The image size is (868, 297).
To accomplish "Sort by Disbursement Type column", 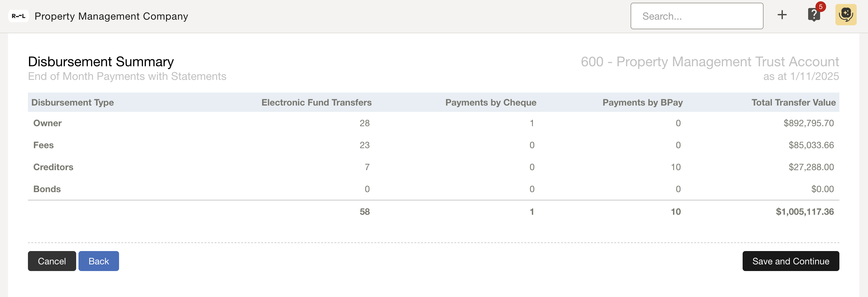I will click(73, 102).
